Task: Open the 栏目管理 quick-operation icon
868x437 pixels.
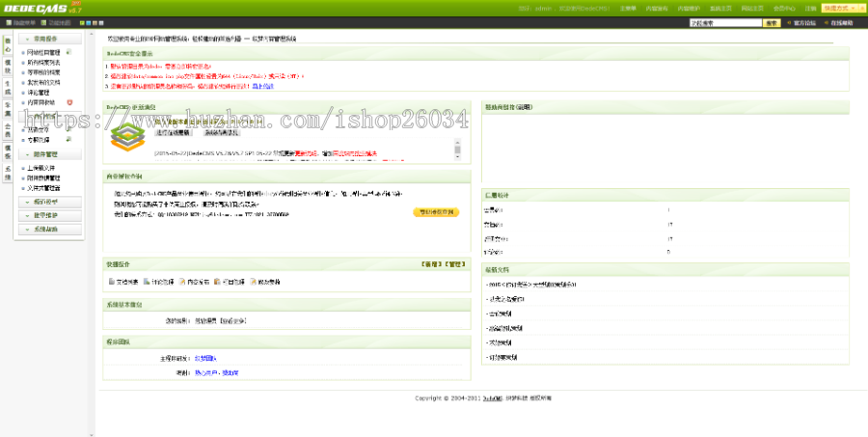Action: point(218,282)
